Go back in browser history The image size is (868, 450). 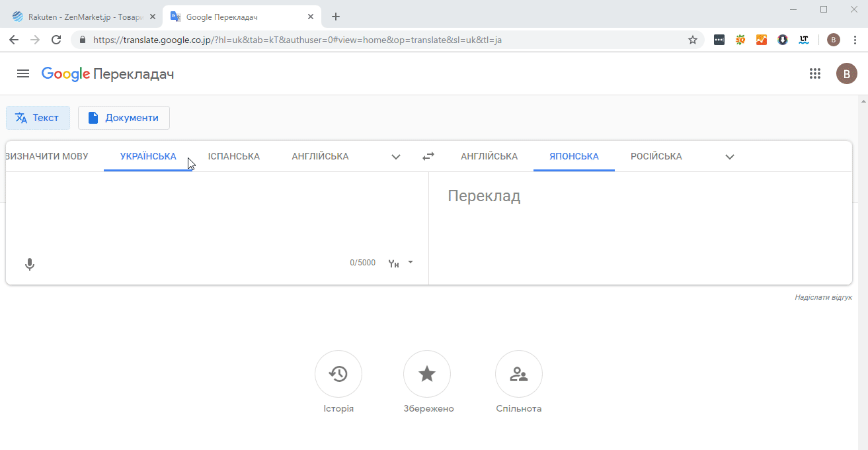coord(14,40)
